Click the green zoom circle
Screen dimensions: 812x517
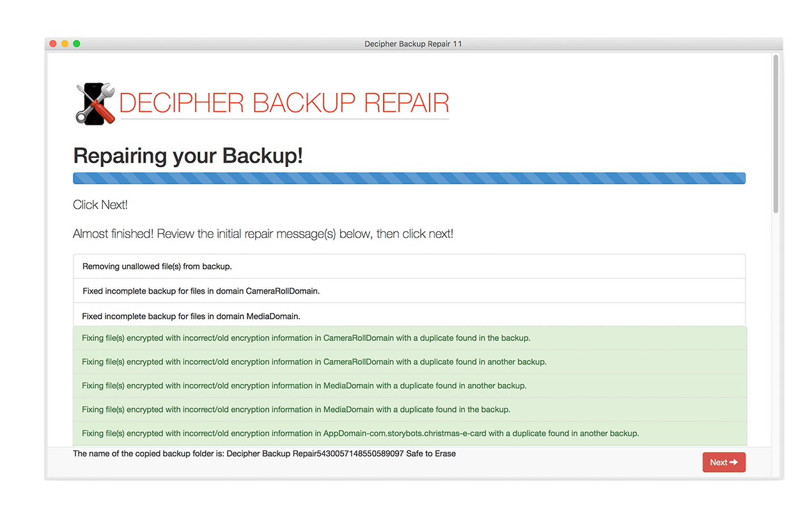(76, 44)
